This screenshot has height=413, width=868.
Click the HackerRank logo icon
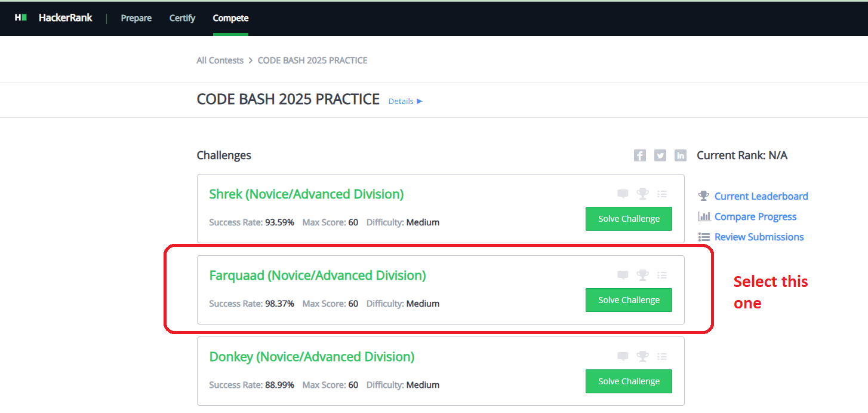pyautogui.click(x=21, y=18)
